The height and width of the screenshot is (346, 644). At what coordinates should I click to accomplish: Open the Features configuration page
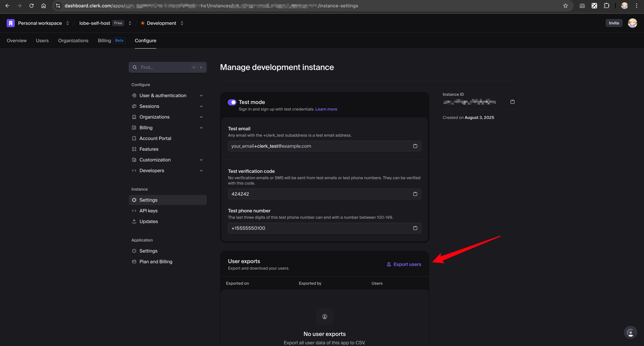(149, 149)
